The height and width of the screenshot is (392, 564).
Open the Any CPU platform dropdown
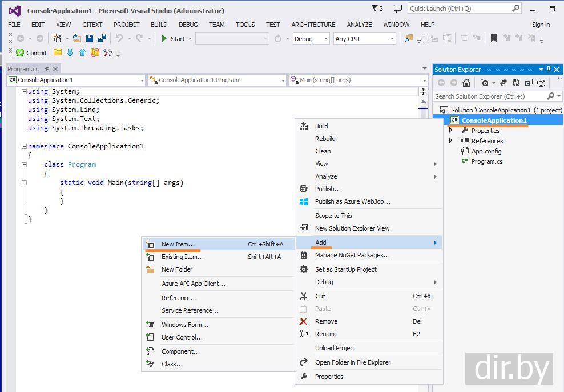tap(365, 38)
